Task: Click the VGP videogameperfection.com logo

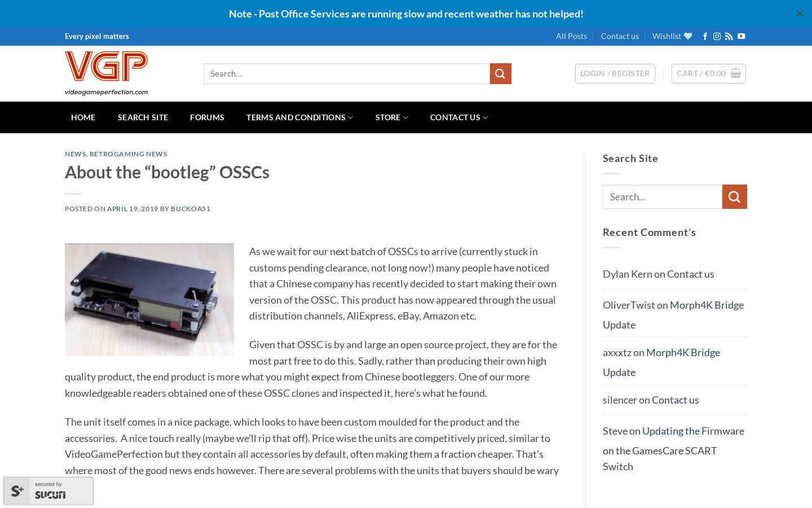Action: pos(107,73)
